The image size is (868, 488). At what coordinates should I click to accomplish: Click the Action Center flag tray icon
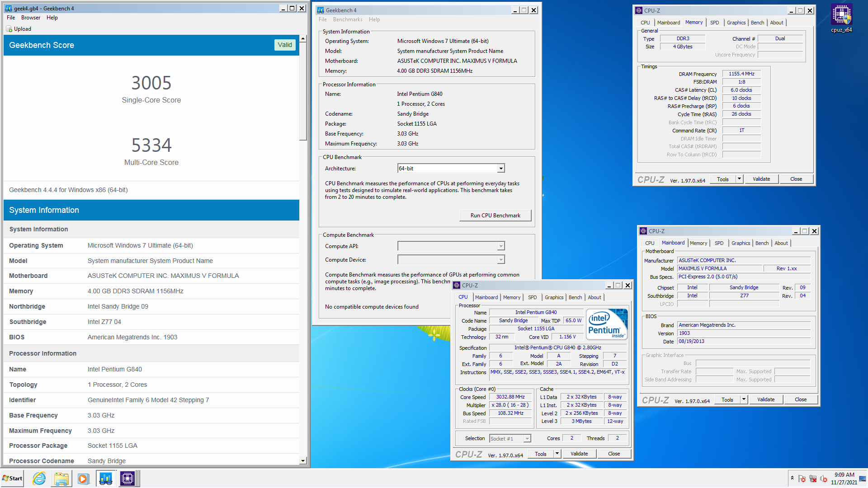click(802, 479)
